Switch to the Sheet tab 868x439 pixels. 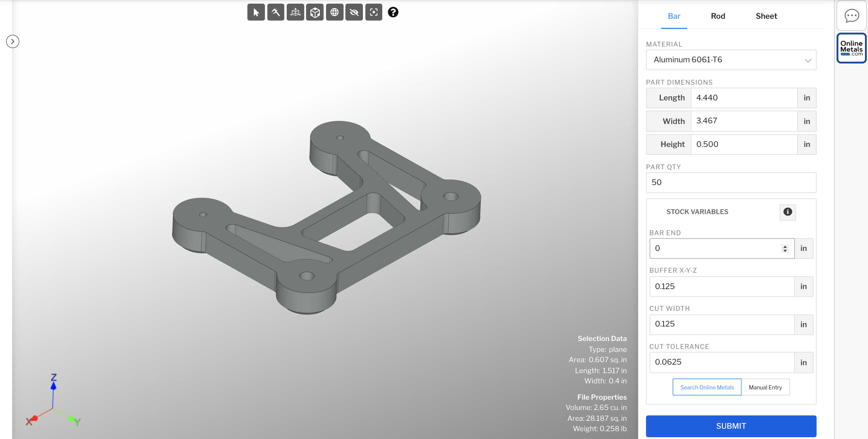tap(766, 16)
